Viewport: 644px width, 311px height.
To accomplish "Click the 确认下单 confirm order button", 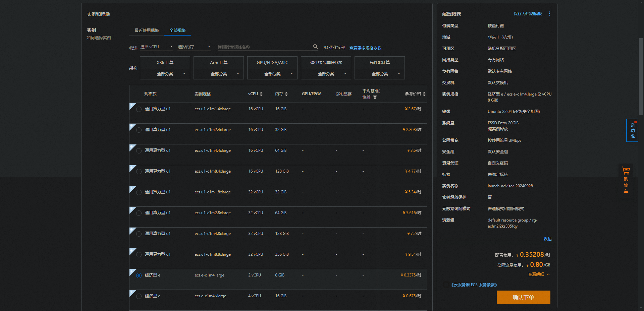I will [523, 297].
